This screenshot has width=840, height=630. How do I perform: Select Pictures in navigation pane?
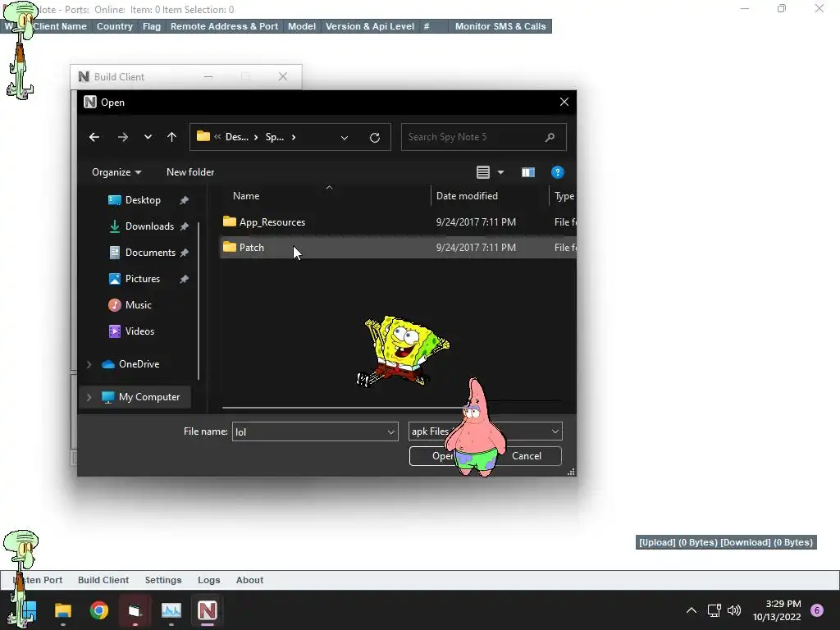click(x=143, y=279)
